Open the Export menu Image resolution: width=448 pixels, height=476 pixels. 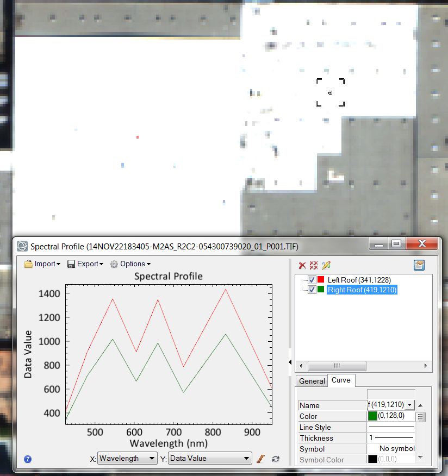click(85, 264)
